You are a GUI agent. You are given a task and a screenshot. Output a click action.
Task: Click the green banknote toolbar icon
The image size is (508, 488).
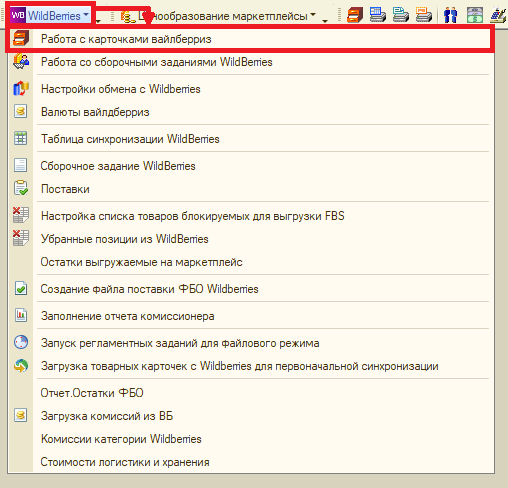pyautogui.click(x=475, y=15)
